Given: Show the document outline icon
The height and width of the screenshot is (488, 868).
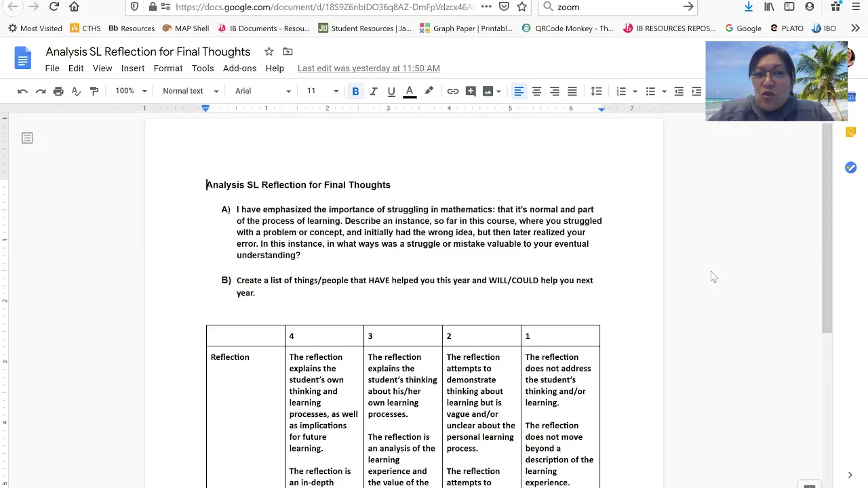Looking at the screenshot, I should click(x=27, y=138).
